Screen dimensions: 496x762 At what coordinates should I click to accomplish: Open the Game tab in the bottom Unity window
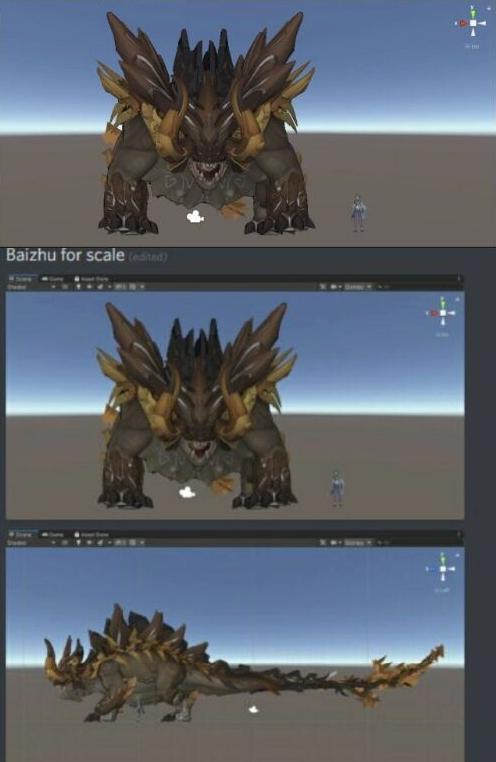click(x=53, y=535)
